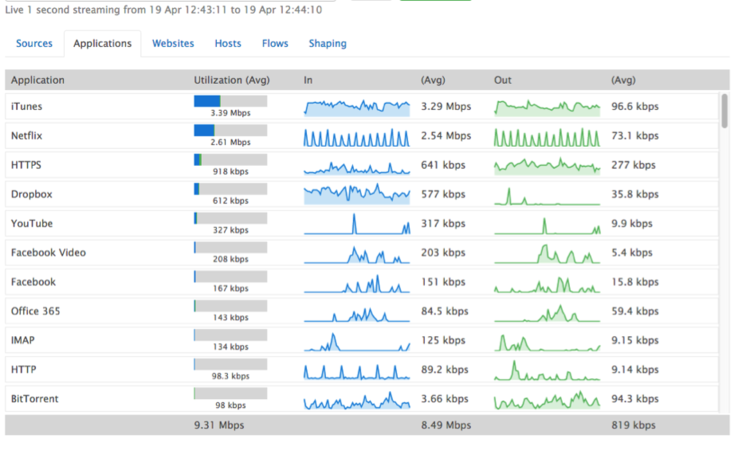
Task: Click the total 9.31 Mbps utilization
Action: [219, 425]
